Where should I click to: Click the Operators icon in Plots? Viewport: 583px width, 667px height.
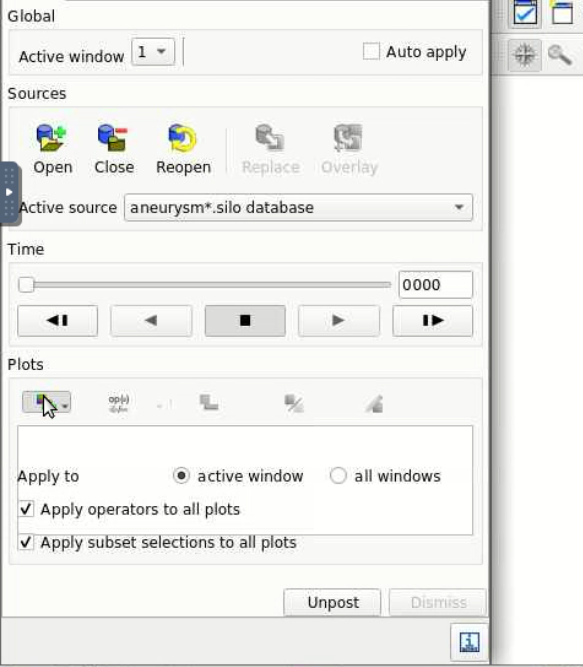click(x=119, y=403)
